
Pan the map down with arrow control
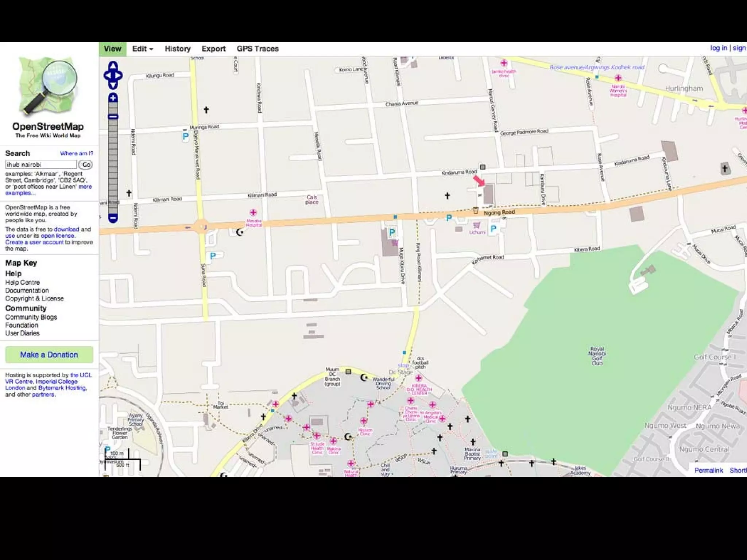(x=113, y=85)
